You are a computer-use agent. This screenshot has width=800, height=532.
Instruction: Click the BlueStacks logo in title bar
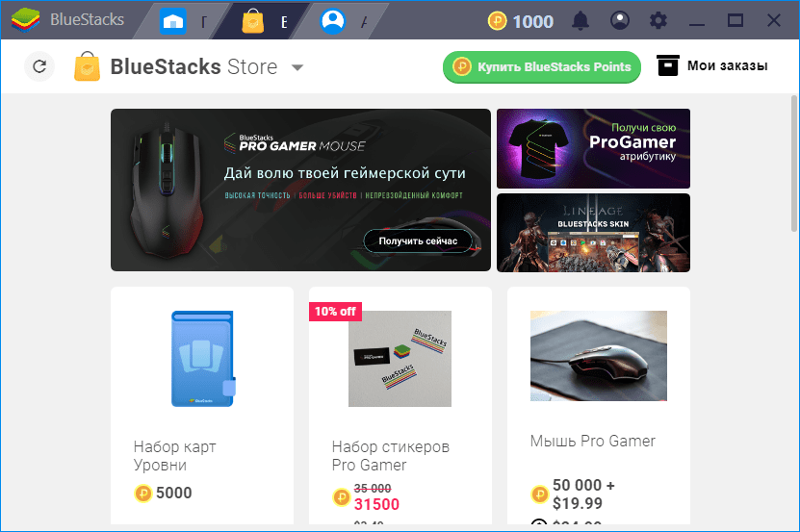[25, 20]
